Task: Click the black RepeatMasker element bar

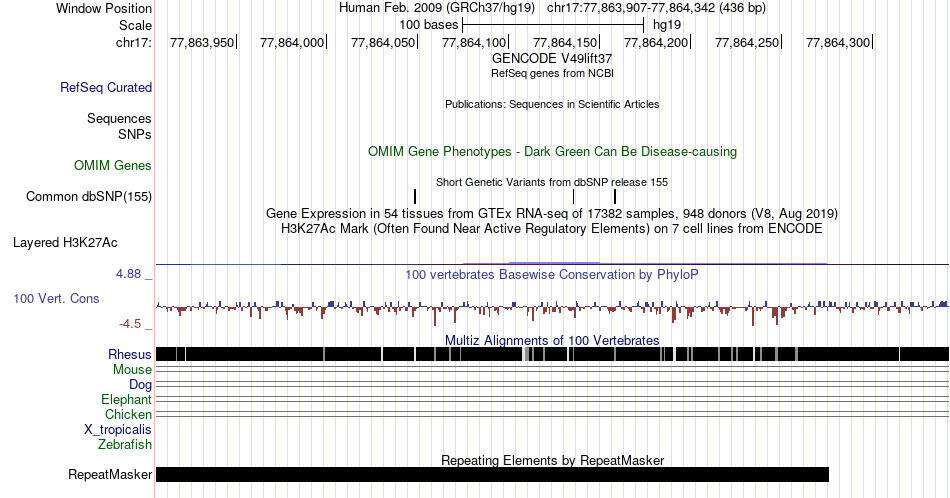Action: click(492, 474)
